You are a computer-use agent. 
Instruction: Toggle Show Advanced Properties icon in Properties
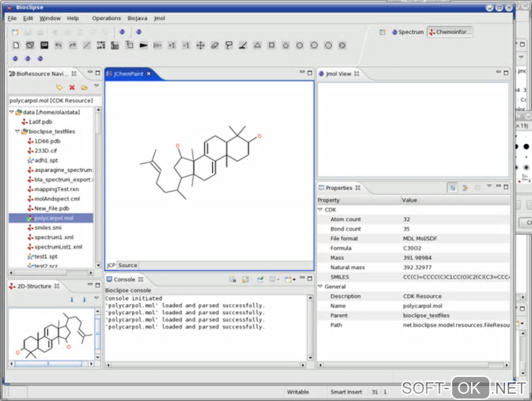[465, 187]
